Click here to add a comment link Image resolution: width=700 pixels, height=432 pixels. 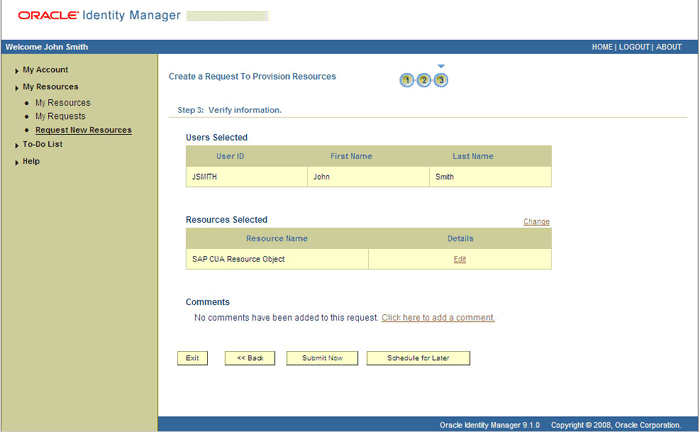(438, 318)
